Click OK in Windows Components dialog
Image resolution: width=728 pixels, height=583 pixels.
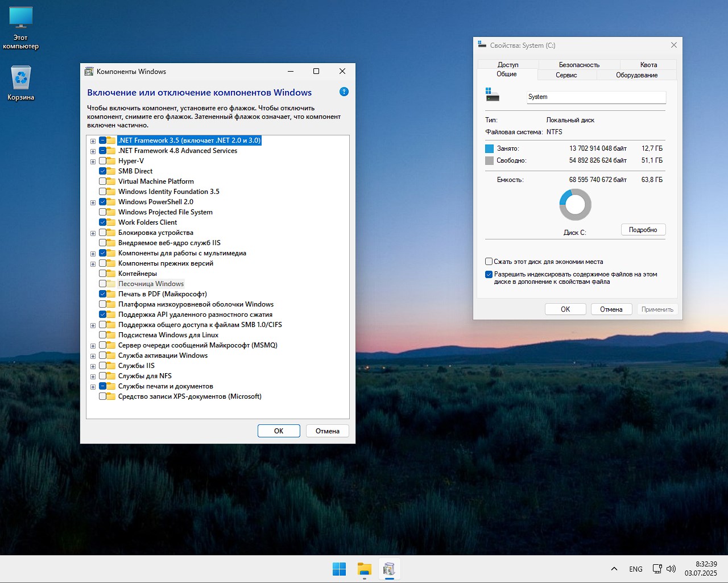[x=279, y=431]
